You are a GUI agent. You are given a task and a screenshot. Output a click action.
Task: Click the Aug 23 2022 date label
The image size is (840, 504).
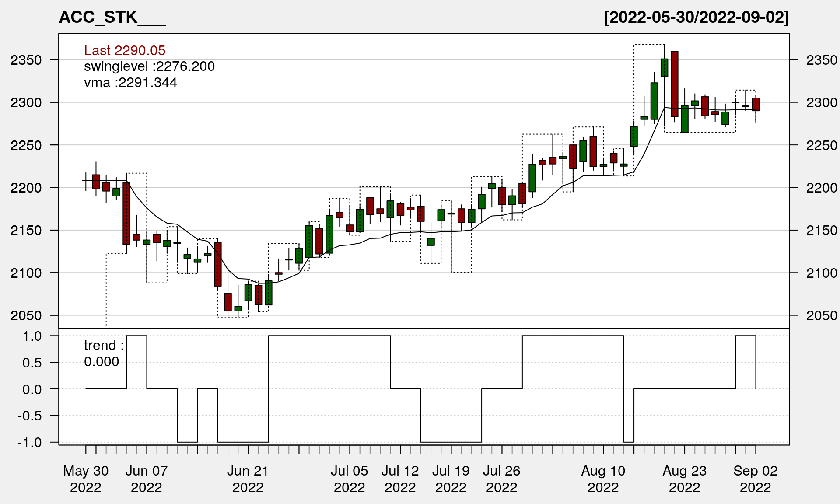[684, 479]
